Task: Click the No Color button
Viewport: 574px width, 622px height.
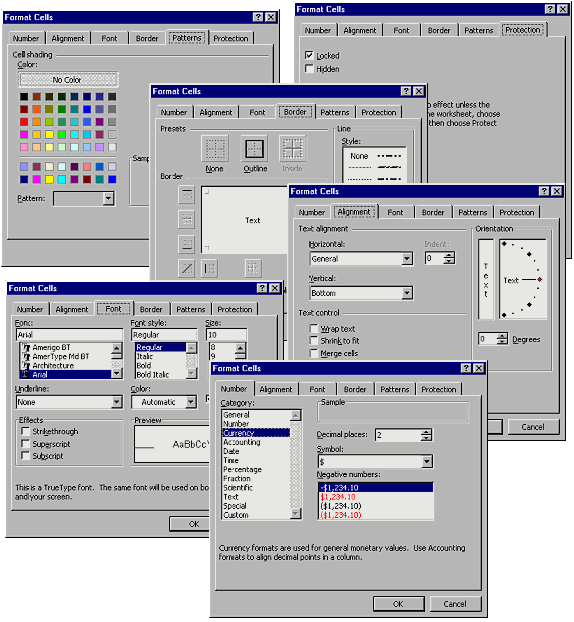Action: click(67, 80)
